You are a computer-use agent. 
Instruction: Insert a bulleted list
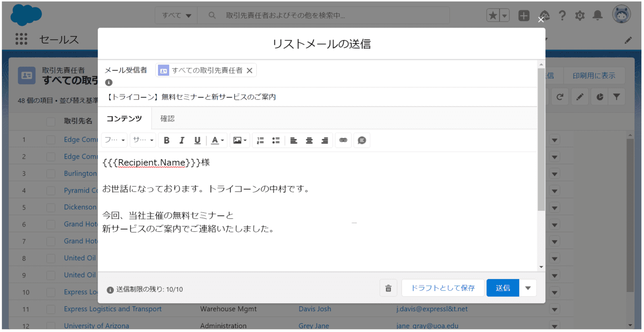[x=276, y=140]
